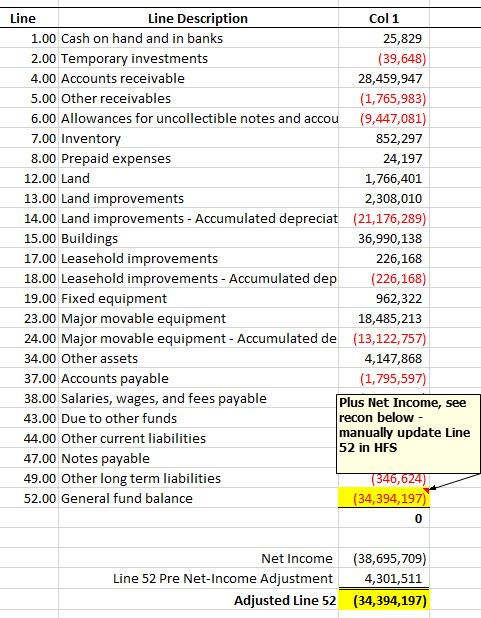Image resolution: width=481 pixels, height=618 pixels.
Task: Select the value 1,766,401
Action: [x=384, y=178]
